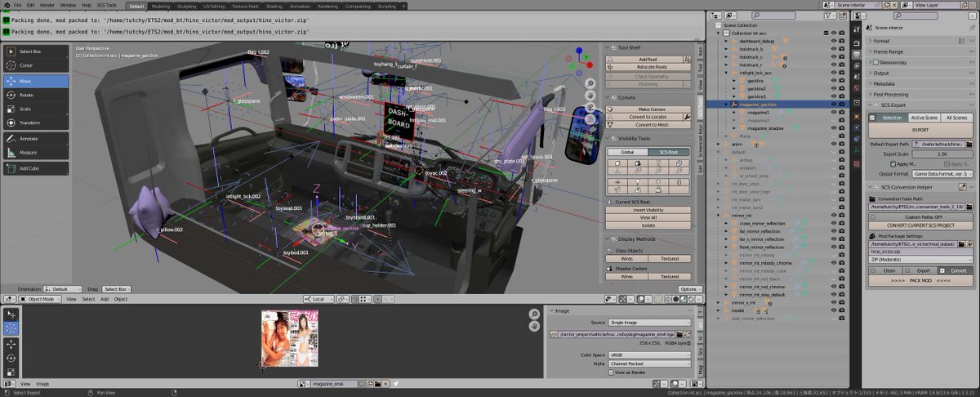This screenshot has height=397, width=980.
Task: Enable Custom Paths checkbox
Action: 873,216
